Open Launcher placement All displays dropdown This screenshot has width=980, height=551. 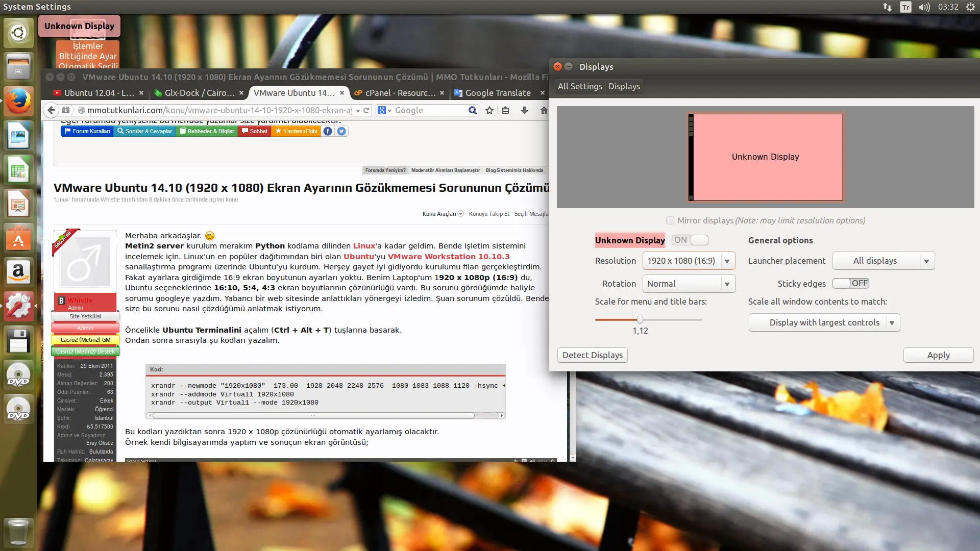pyautogui.click(x=884, y=261)
